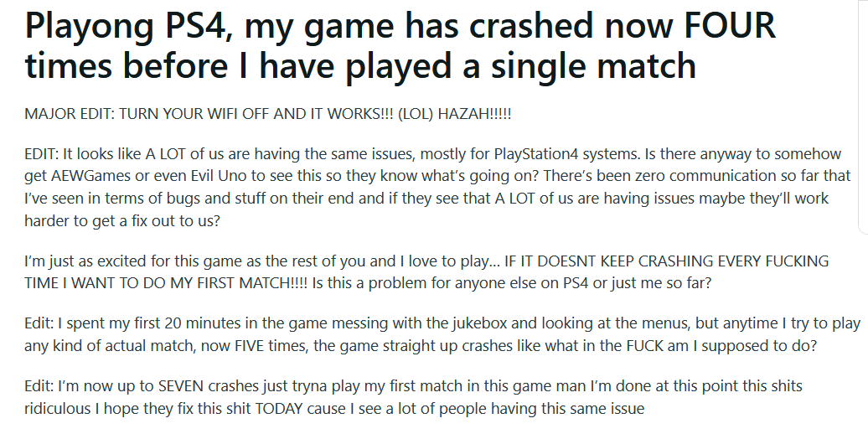This screenshot has width=868, height=439.
Task: Click the post title about PS4 crashes
Action: point(400,45)
